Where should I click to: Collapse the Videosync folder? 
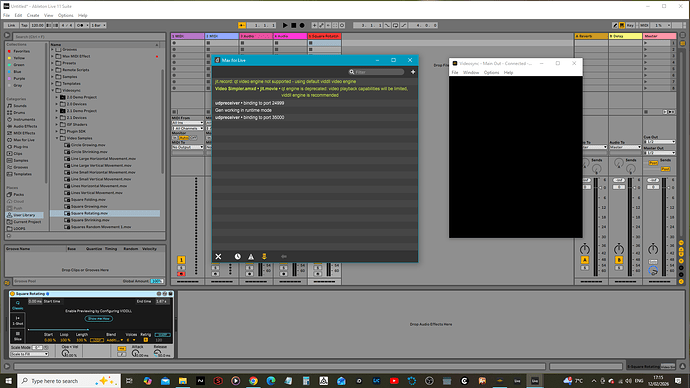[x=52, y=90]
